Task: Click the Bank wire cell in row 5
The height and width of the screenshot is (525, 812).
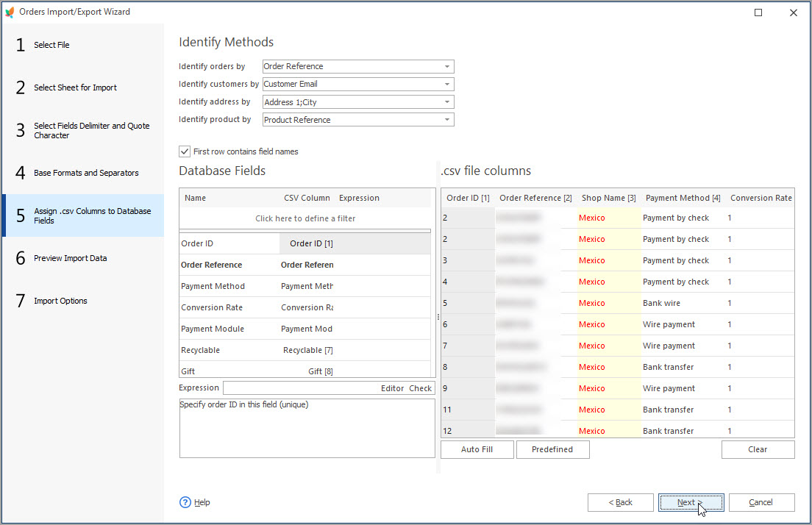Action: (x=683, y=303)
